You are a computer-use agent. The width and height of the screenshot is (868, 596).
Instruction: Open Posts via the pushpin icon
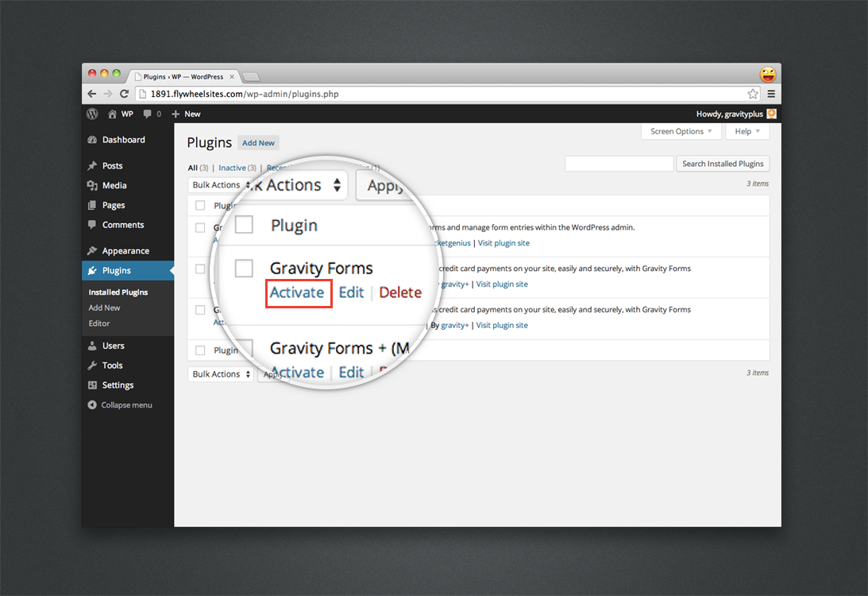pyautogui.click(x=92, y=165)
